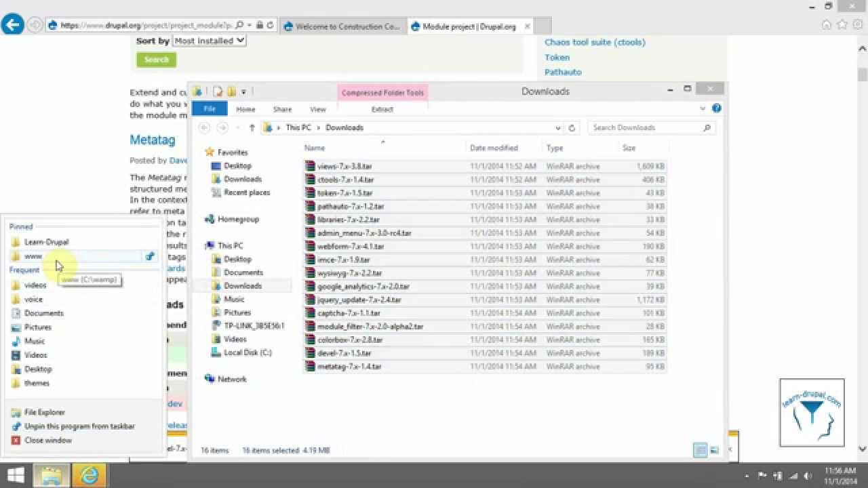The width and height of the screenshot is (868, 488).
Task: Open address bar history dropdown
Action: [x=558, y=127]
